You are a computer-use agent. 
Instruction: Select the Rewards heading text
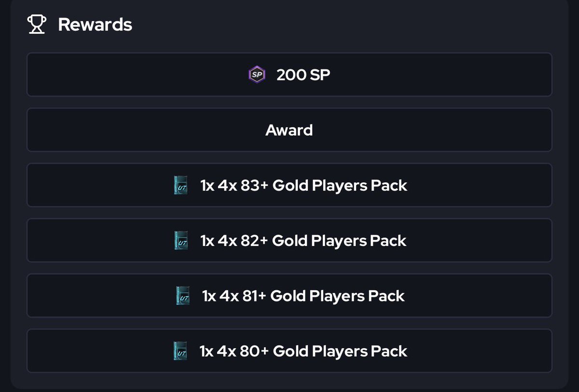95,25
